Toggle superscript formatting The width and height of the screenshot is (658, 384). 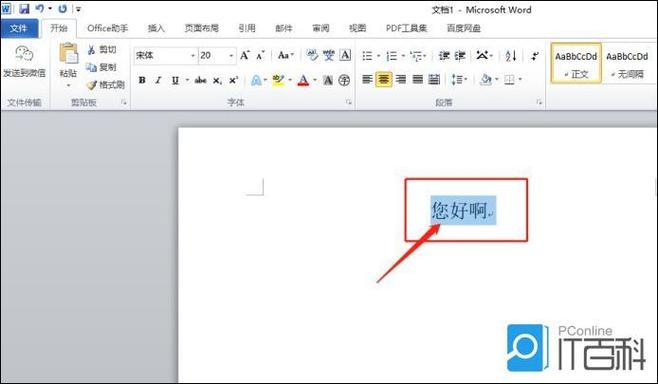234,80
